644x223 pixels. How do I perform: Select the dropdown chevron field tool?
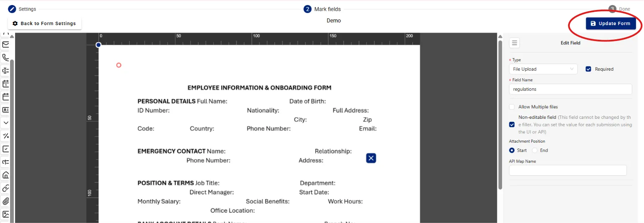6,123
